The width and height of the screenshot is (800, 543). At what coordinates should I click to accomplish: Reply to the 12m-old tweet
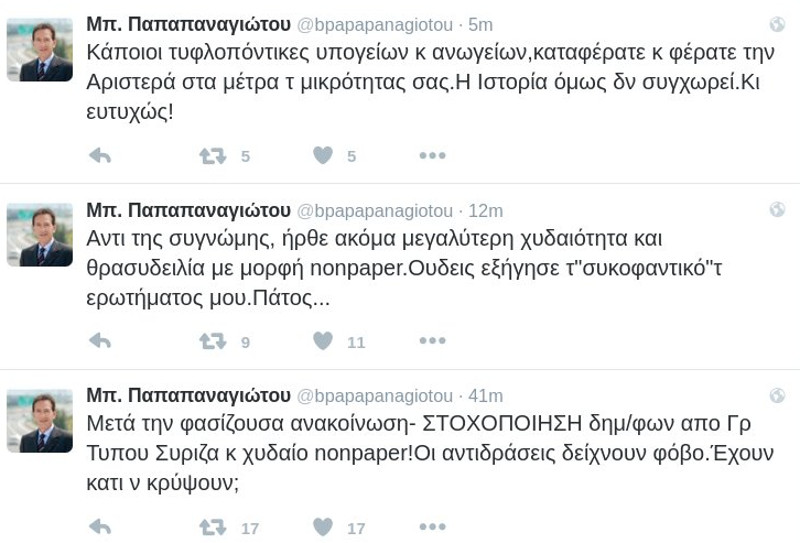click(100, 341)
